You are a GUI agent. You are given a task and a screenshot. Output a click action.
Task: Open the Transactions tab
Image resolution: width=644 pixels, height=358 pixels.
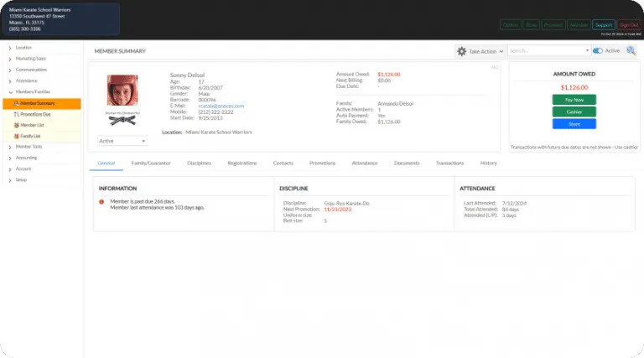(x=449, y=163)
